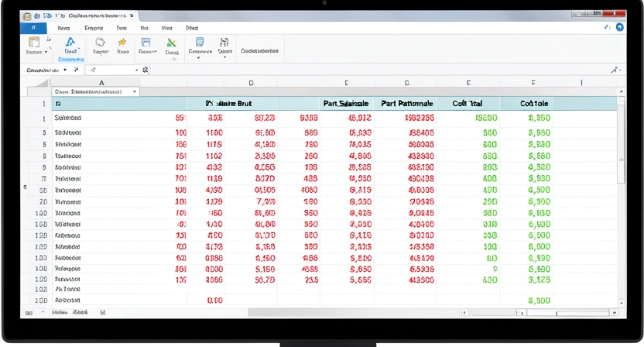644x347 pixels.
Task: Open the name box dropdown arrow
Action: [65, 70]
